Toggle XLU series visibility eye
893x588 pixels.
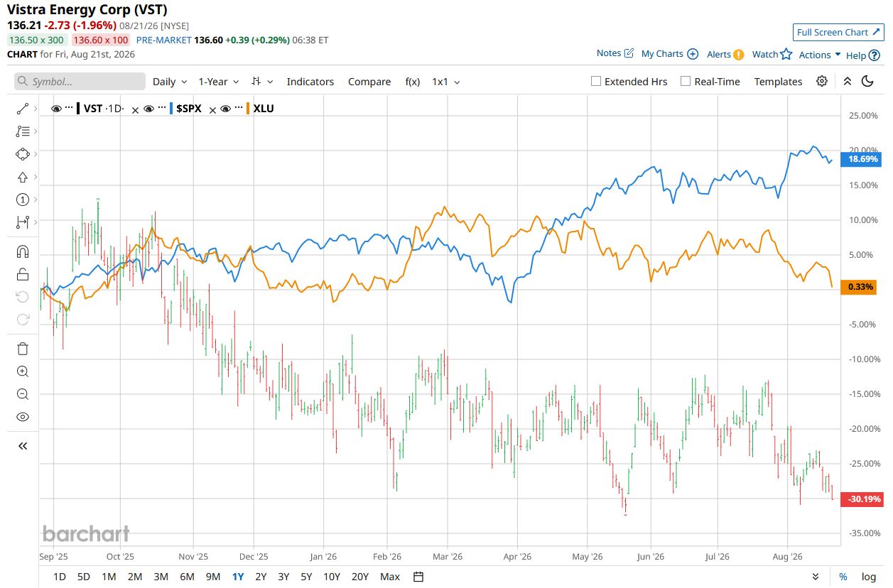(x=225, y=109)
